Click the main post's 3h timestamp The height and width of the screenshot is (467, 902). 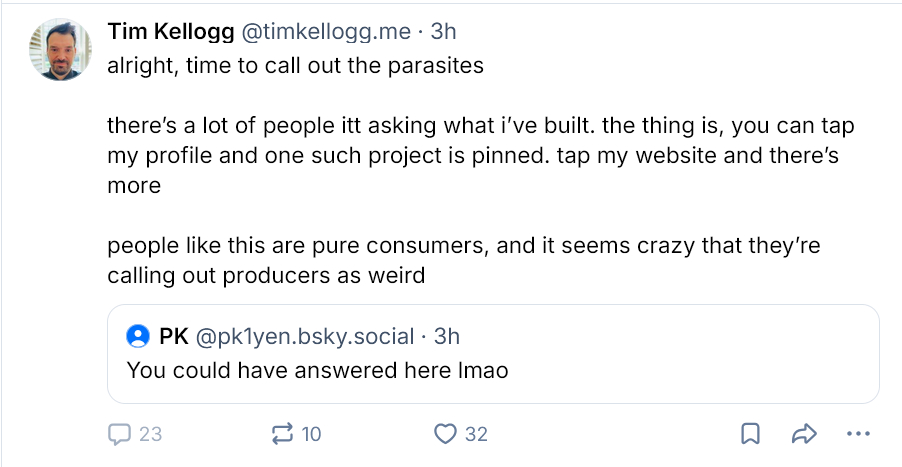tap(443, 32)
